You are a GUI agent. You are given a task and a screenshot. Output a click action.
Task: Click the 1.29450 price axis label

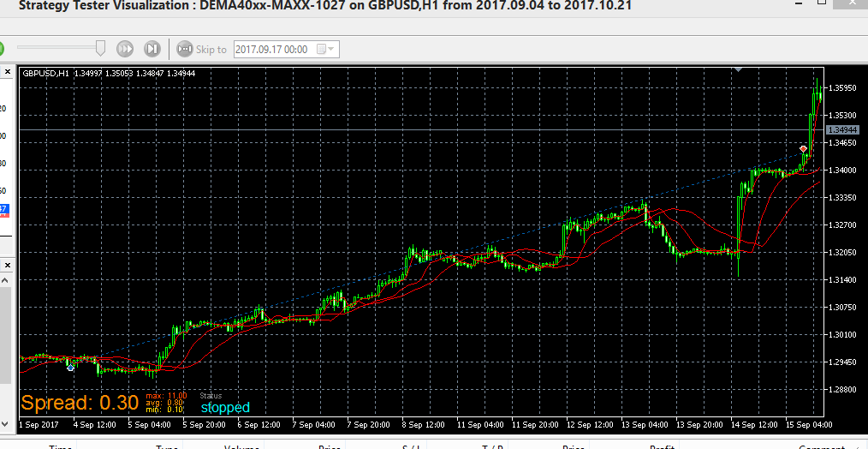842,362
